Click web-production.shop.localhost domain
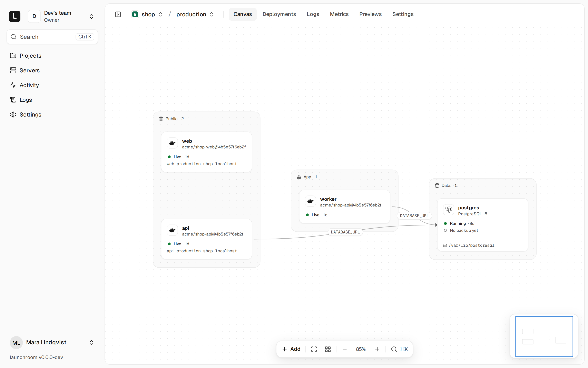Viewport: 588px width, 368px height. point(202,164)
